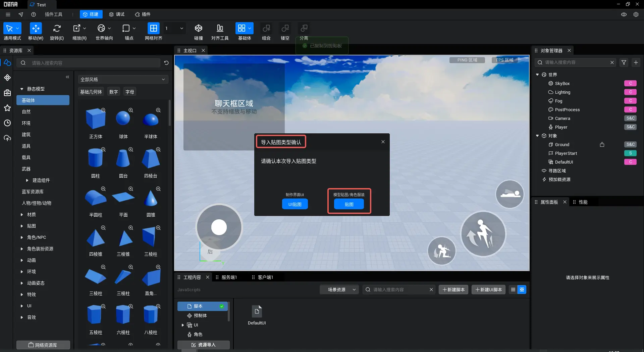Switch the project view to list mode
The image size is (644, 352).
point(513,290)
